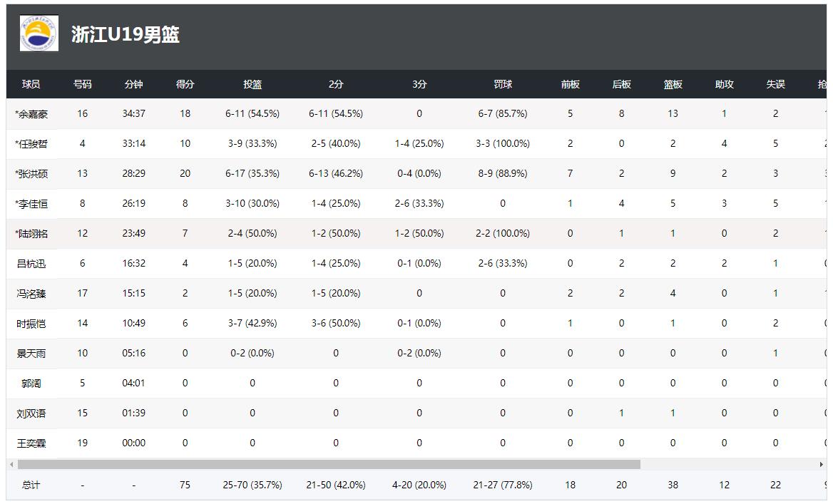This screenshot has width=833, height=504.
Task: Click player name 时振恺
Action: [x=31, y=324]
